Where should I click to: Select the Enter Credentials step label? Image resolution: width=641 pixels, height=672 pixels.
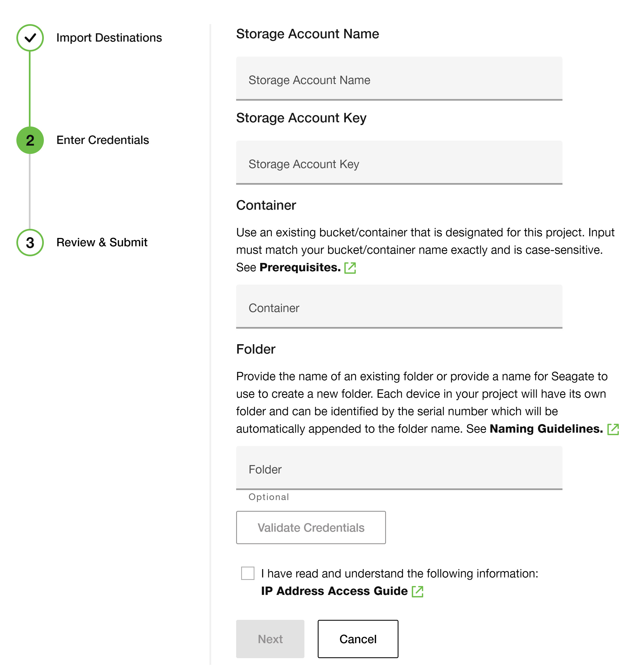coord(102,140)
